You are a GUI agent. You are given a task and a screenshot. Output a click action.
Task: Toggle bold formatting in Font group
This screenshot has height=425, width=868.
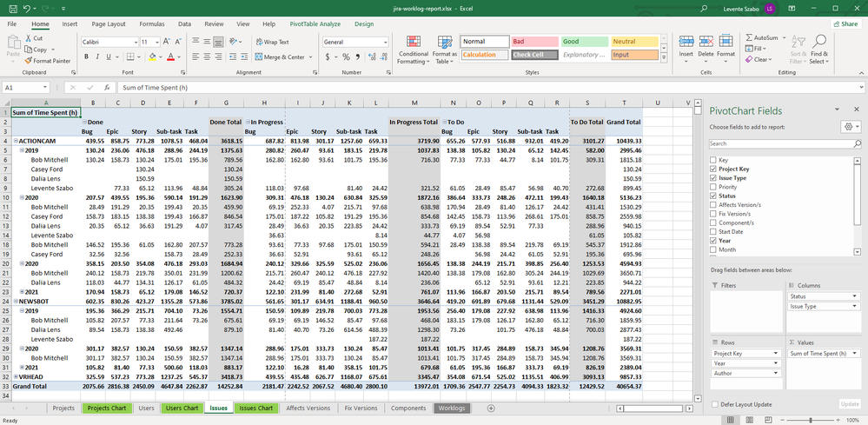86,56
